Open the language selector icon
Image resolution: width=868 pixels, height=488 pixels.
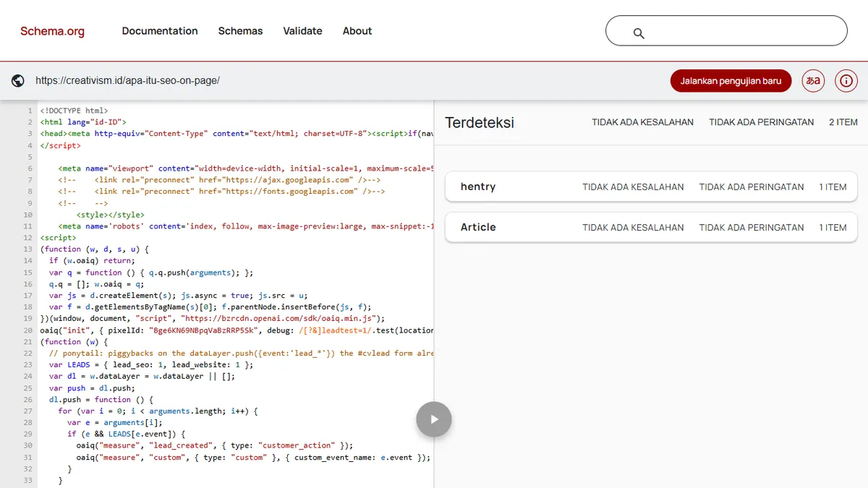814,80
